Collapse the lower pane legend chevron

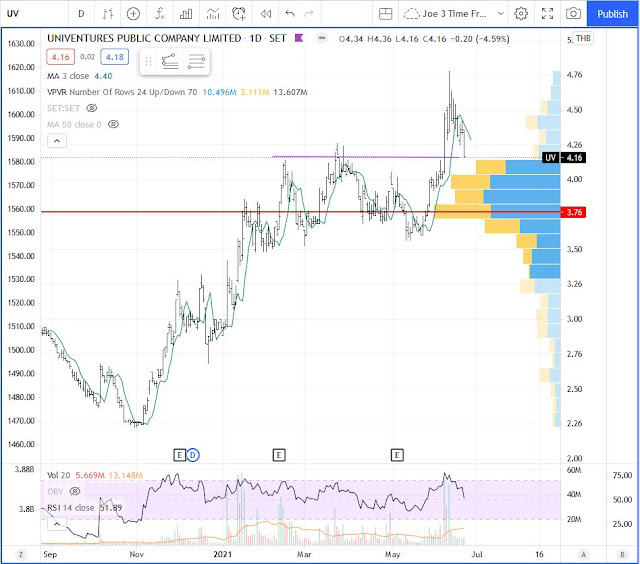coord(57,524)
